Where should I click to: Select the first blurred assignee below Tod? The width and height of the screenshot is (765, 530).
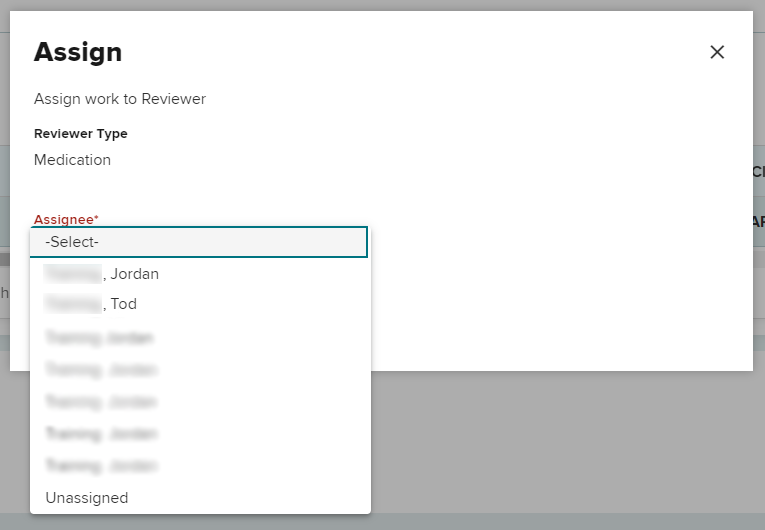point(100,338)
